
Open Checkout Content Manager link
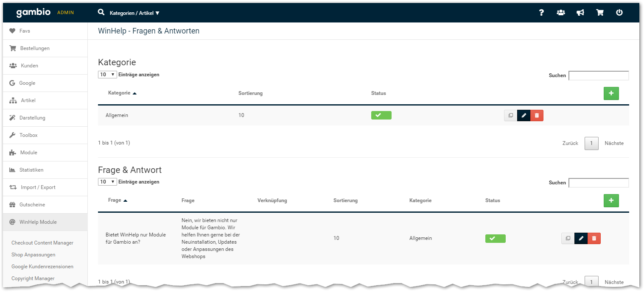point(42,243)
